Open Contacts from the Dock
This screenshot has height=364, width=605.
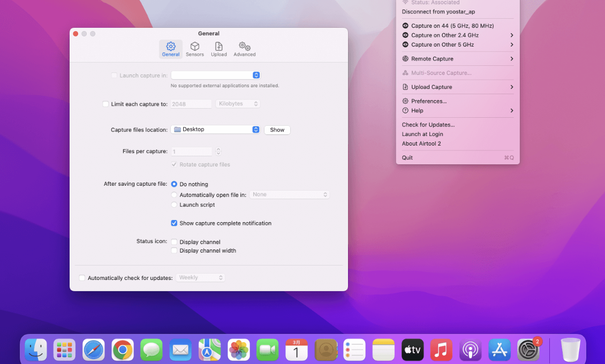point(326,350)
